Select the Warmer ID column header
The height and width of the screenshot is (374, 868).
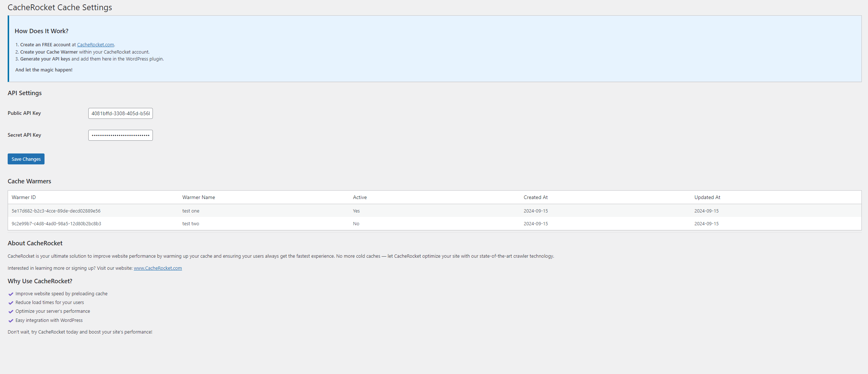24,197
